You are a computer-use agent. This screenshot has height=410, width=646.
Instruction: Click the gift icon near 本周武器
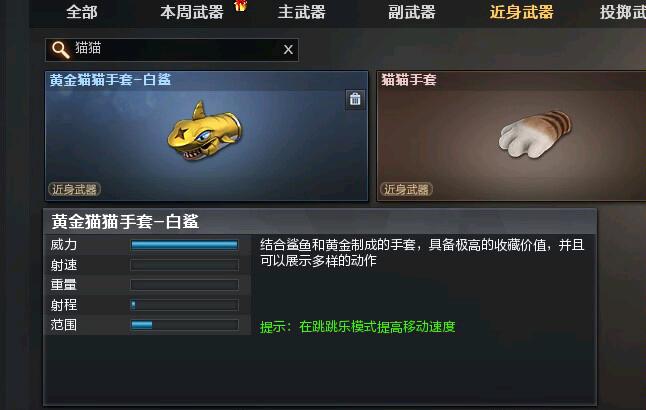pyautogui.click(x=240, y=5)
